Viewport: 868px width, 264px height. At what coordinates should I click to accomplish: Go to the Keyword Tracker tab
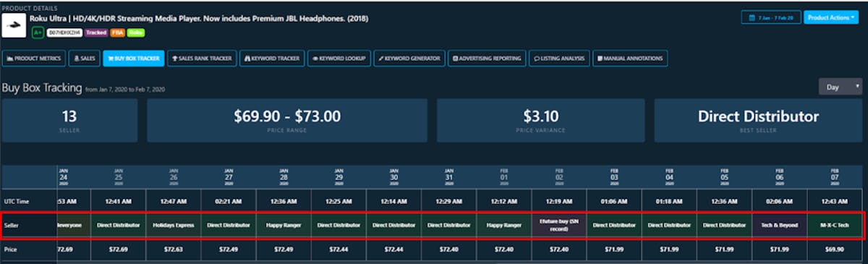[271, 58]
